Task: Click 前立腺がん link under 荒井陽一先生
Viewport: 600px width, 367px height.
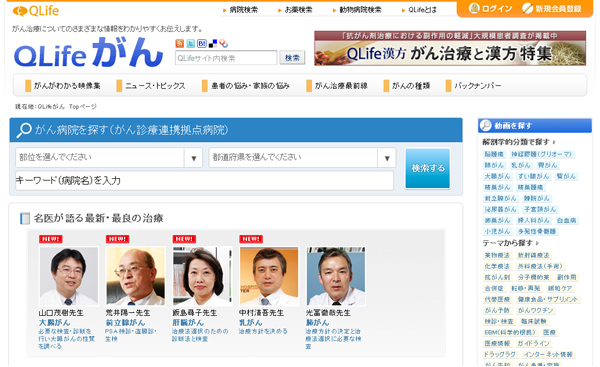Action: click(x=125, y=323)
